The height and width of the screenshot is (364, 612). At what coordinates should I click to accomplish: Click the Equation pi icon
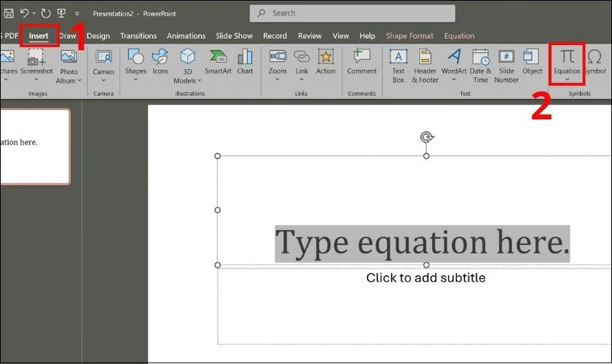click(567, 57)
